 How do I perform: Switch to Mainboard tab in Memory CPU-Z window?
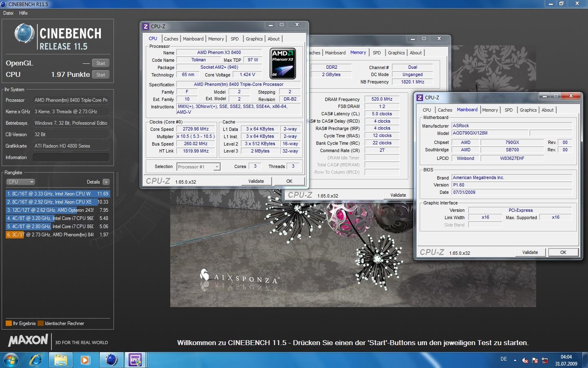(335, 53)
